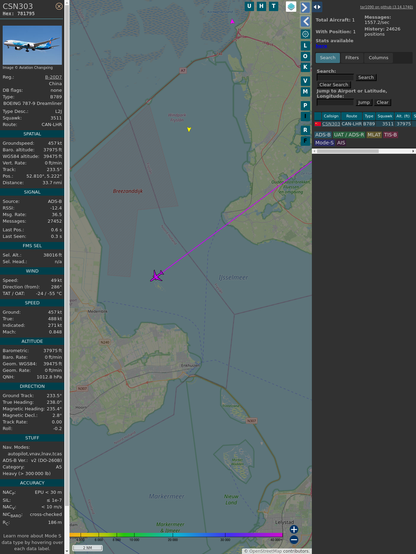
Task: Select the purple aircraft icon on map
Action: point(157,276)
